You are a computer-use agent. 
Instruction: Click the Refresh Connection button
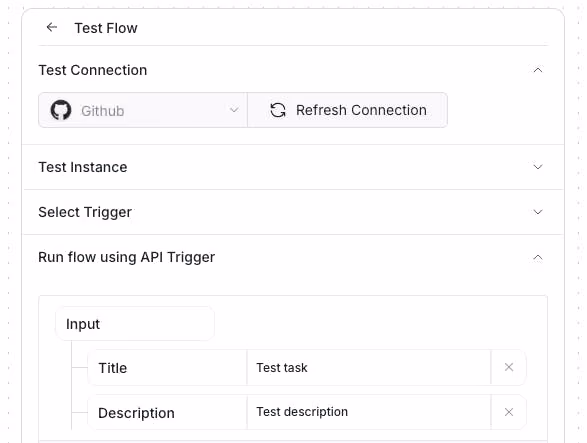tap(347, 110)
